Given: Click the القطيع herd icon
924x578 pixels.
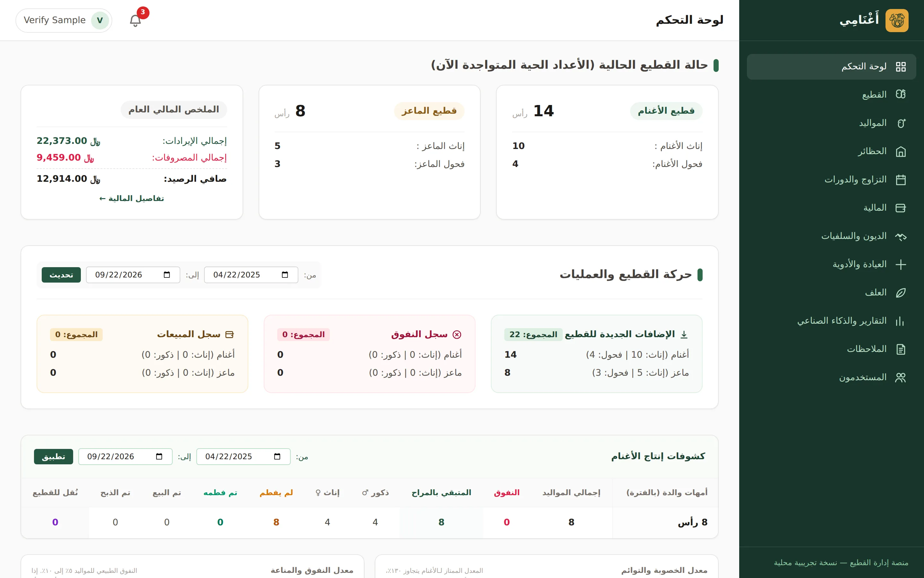Looking at the screenshot, I should point(901,94).
